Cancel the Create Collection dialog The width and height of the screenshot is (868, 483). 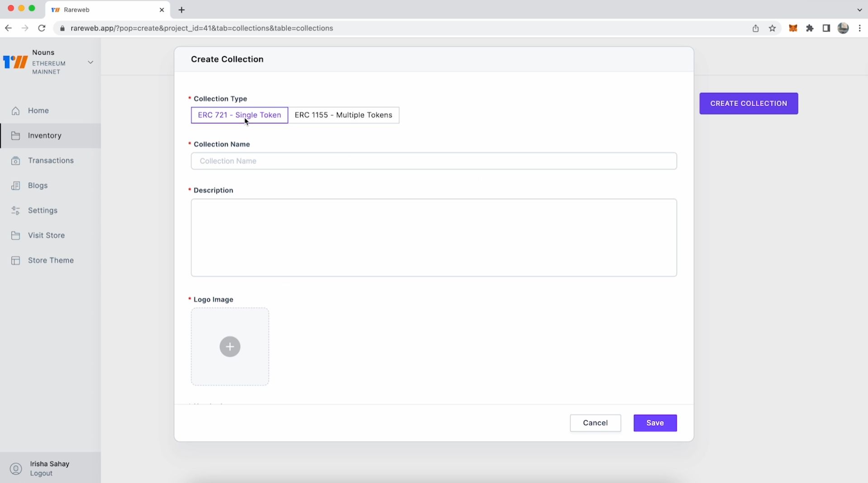[595, 423]
